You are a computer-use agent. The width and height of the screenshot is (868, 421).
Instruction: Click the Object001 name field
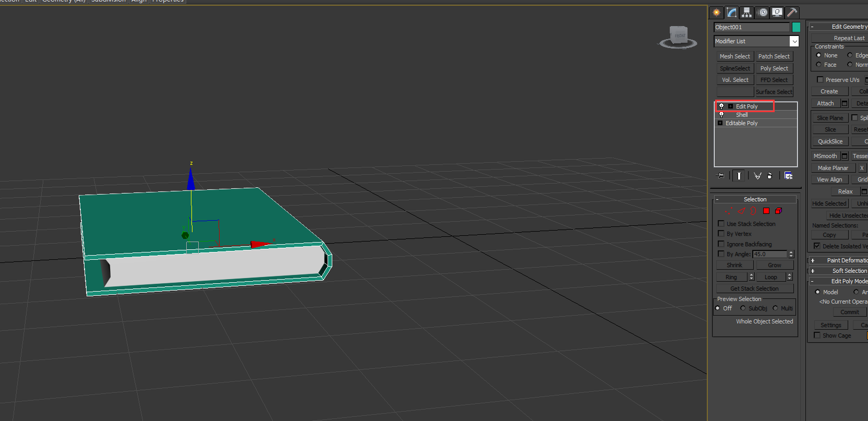[x=752, y=27]
